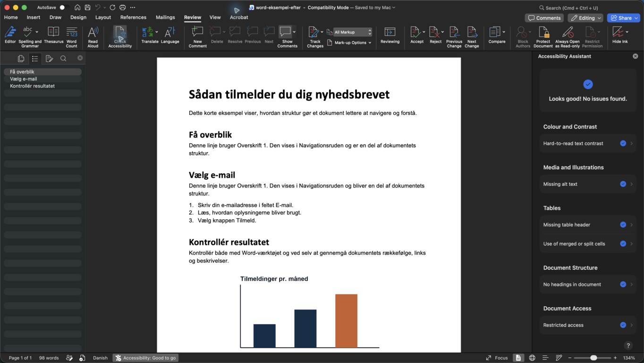Open the search tab in navigation sidebar
The width and height of the screenshot is (644, 363).
click(x=63, y=59)
